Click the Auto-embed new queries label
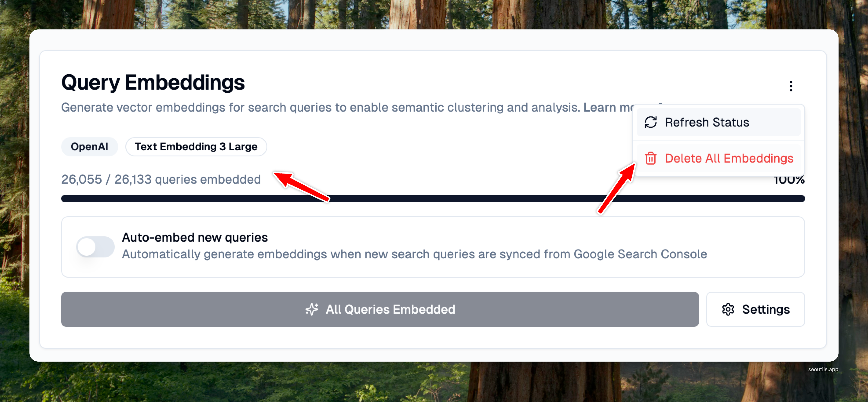868x402 pixels. point(195,237)
